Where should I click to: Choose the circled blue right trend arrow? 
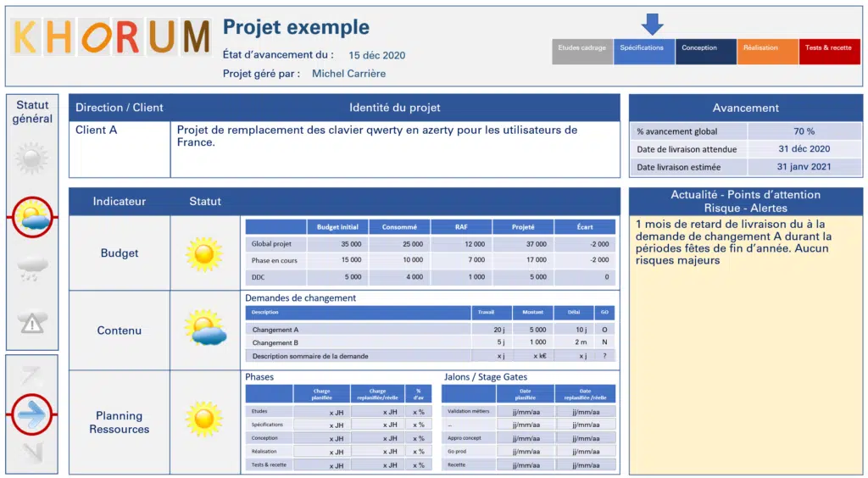[32, 414]
